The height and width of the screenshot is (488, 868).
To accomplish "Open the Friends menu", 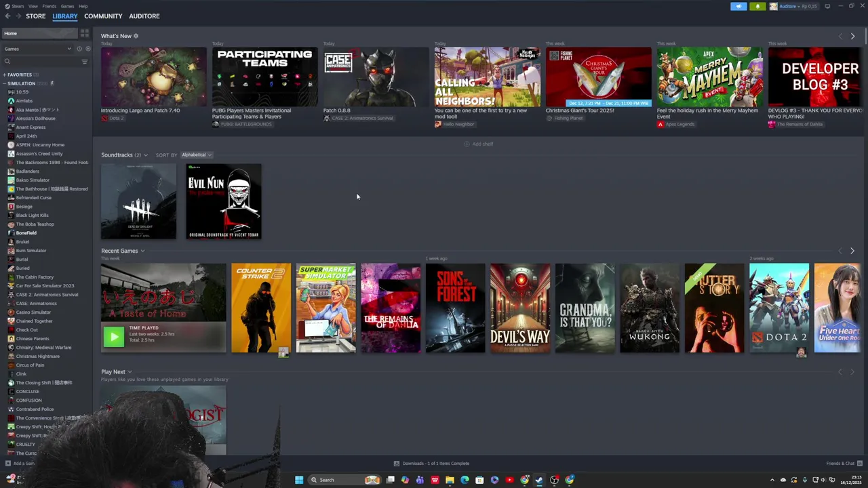I will click(50, 6).
